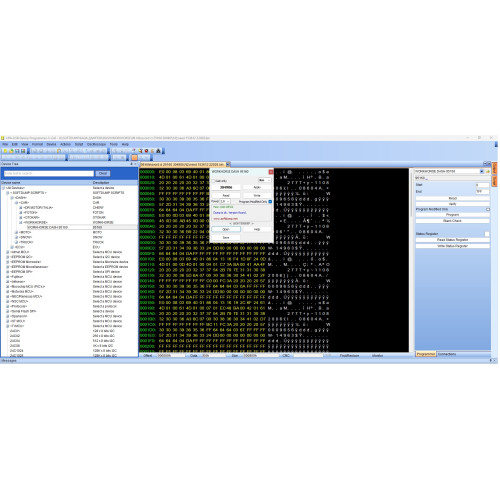Select the WORKHORSE DASH 95160 tree item

tap(48, 227)
